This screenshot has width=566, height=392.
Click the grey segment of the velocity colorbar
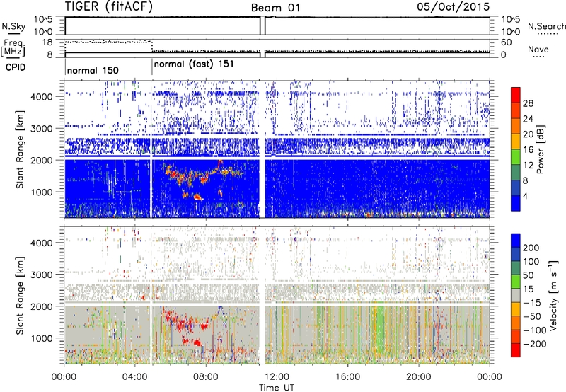pos(516,295)
